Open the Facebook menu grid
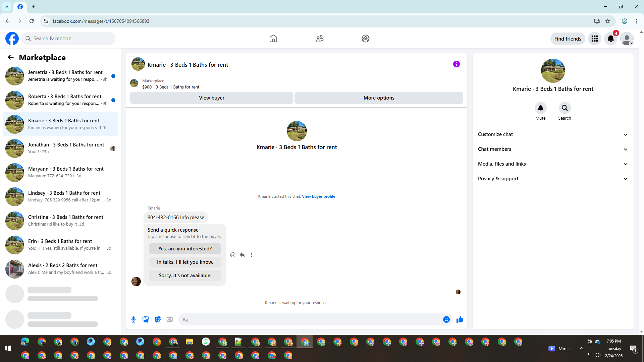 [595, 39]
